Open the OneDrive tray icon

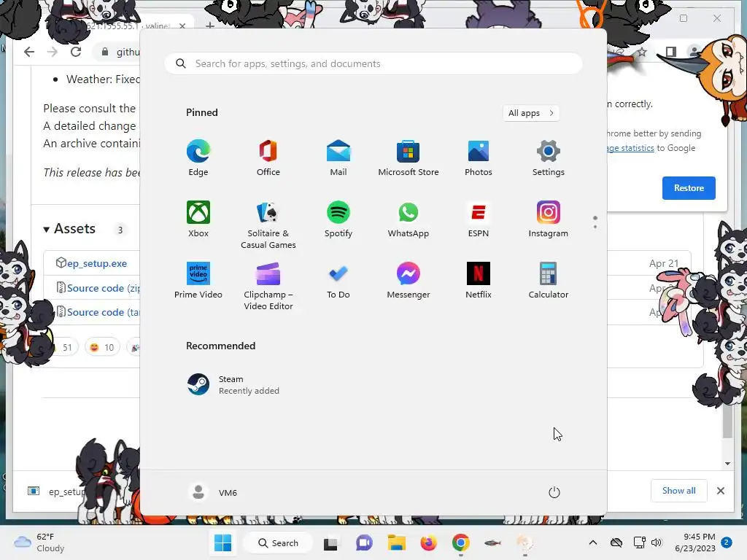616,542
